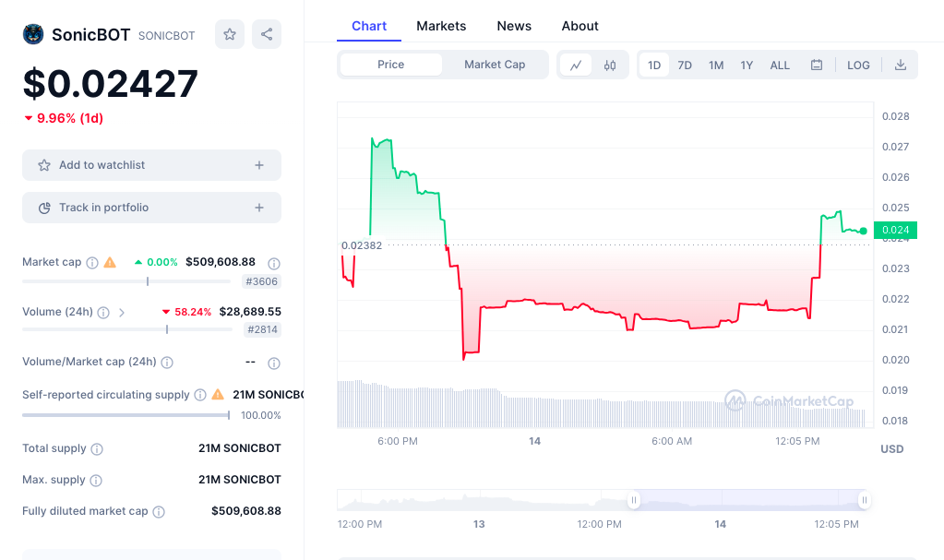Set chart range to 1Y
The width and height of the screenshot is (944, 560).
[747, 65]
